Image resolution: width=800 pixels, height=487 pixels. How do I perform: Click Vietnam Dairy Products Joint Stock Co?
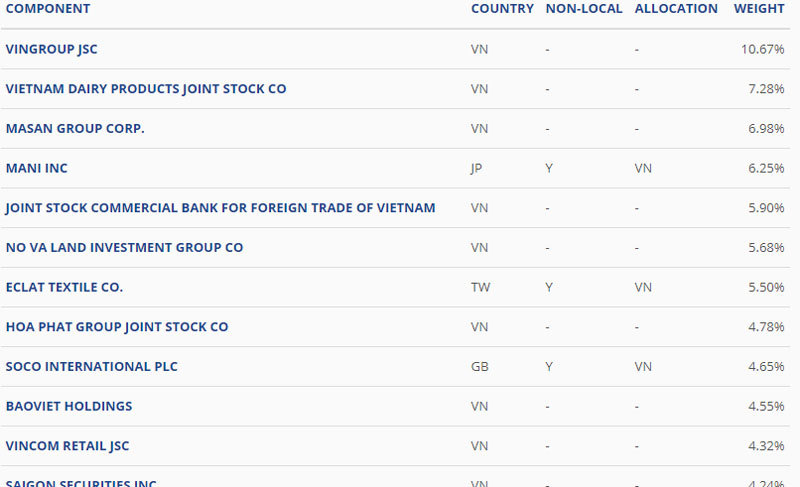pyautogui.click(x=146, y=89)
